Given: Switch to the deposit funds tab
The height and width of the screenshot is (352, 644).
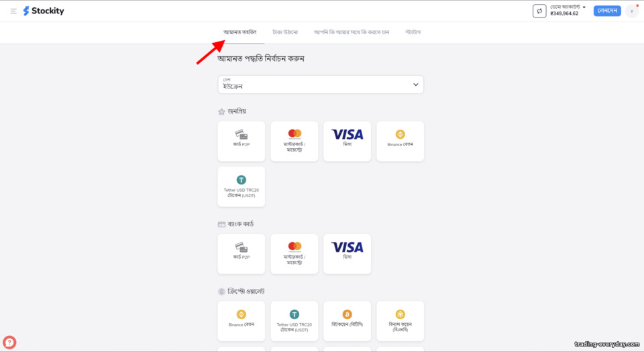Looking at the screenshot, I should 240,32.
